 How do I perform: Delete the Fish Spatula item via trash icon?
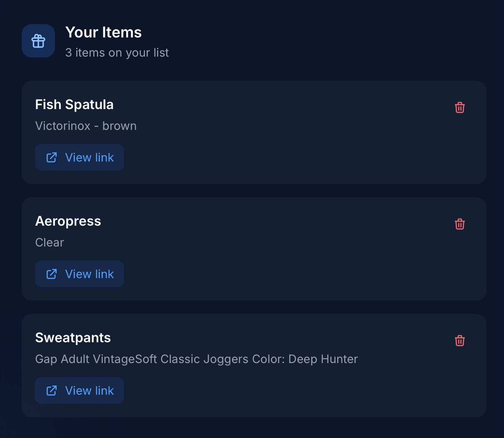click(x=459, y=107)
